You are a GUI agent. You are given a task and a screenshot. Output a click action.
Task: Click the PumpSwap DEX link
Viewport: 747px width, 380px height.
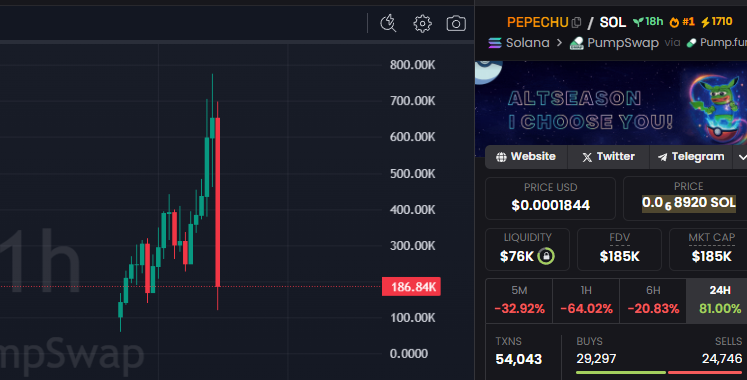point(623,43)
